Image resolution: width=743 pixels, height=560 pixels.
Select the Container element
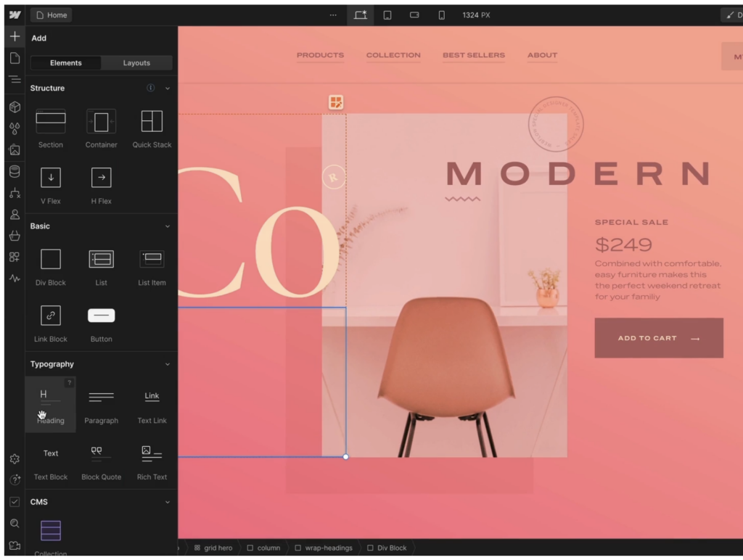(x=101, y=121)
